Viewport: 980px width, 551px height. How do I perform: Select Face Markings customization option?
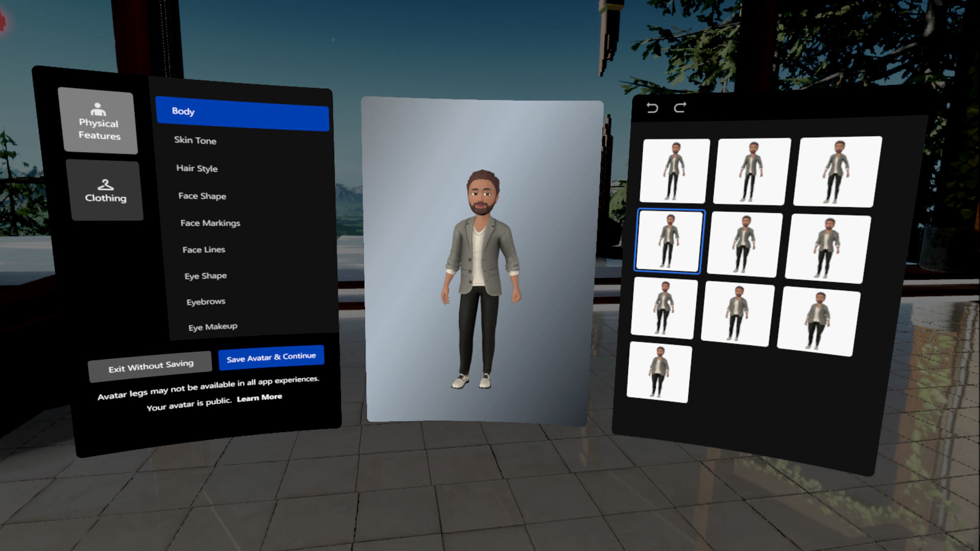coord(209,222)
